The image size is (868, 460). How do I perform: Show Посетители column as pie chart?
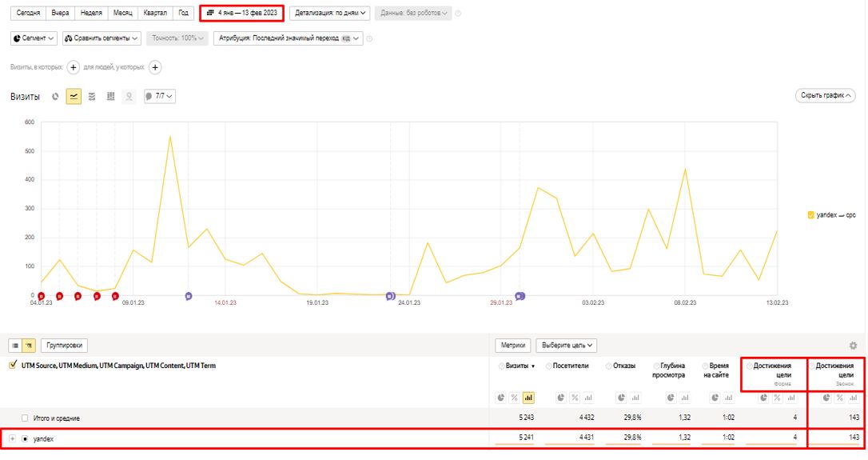coord(561,398)
